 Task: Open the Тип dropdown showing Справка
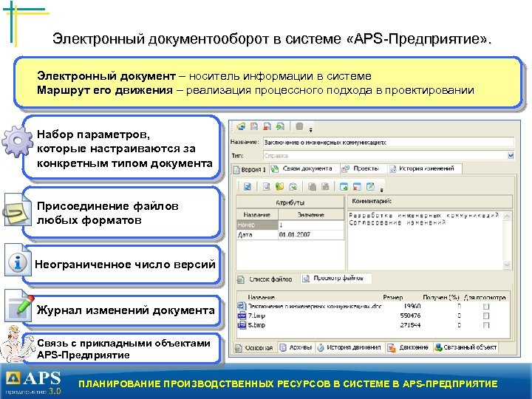click(511, 155)
